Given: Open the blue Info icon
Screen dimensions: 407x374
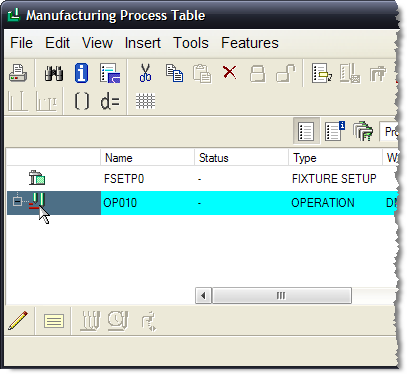Looking at the screenshot, I should click(x=82, y=73).
